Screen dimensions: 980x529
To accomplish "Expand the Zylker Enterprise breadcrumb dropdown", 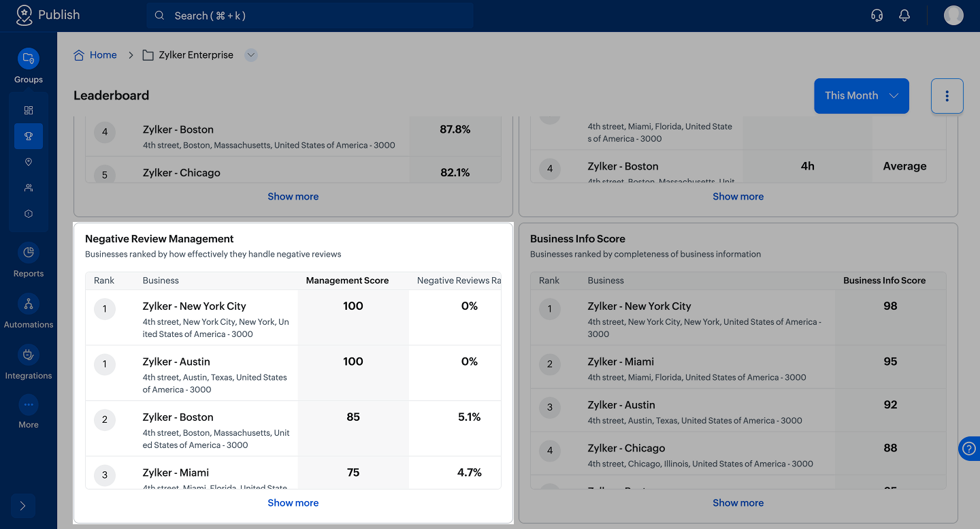I will click(251, 55).
